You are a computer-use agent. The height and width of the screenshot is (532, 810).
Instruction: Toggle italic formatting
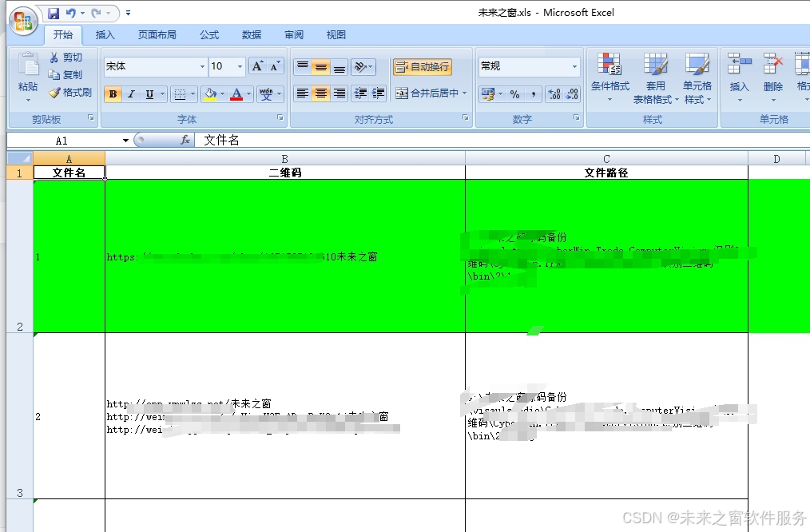(131, 94)
